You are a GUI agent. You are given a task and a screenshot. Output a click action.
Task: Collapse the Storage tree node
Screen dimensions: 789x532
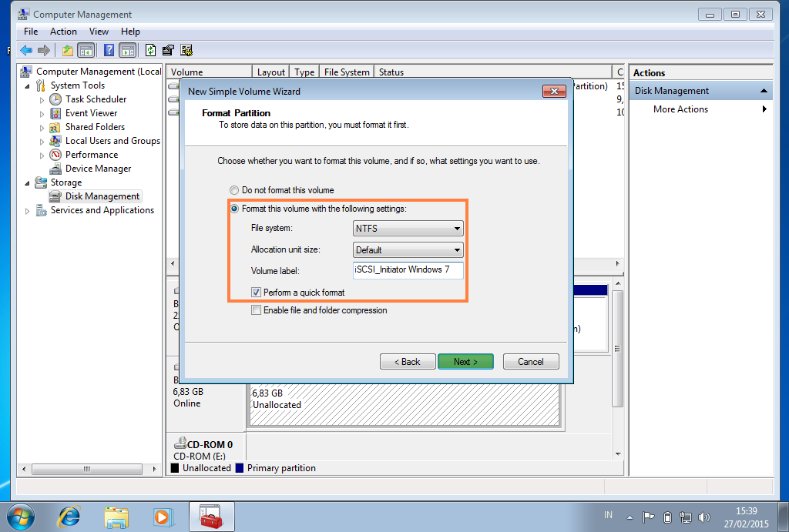click(27, 183)
